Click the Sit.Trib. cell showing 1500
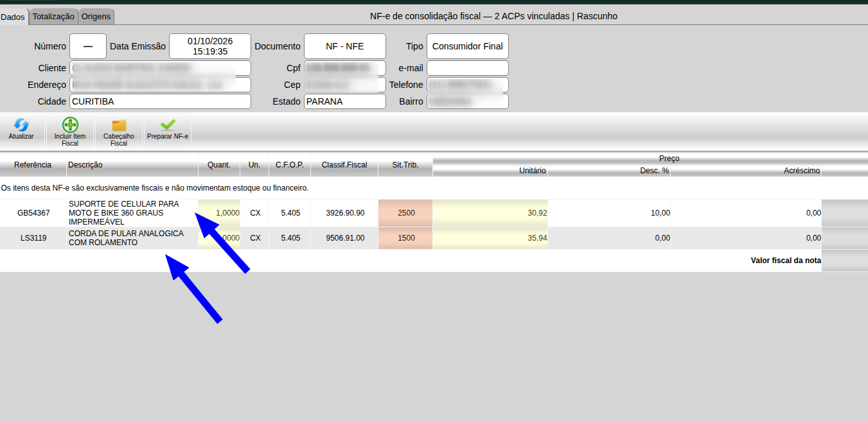 [405, 238]
